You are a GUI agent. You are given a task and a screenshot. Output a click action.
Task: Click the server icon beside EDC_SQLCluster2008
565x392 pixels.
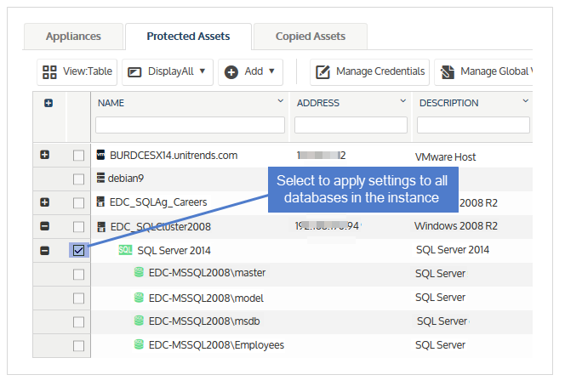coord(101,227)
